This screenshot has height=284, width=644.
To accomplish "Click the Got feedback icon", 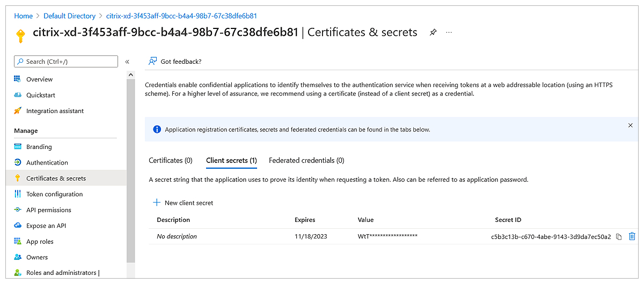I will (153, 61).
